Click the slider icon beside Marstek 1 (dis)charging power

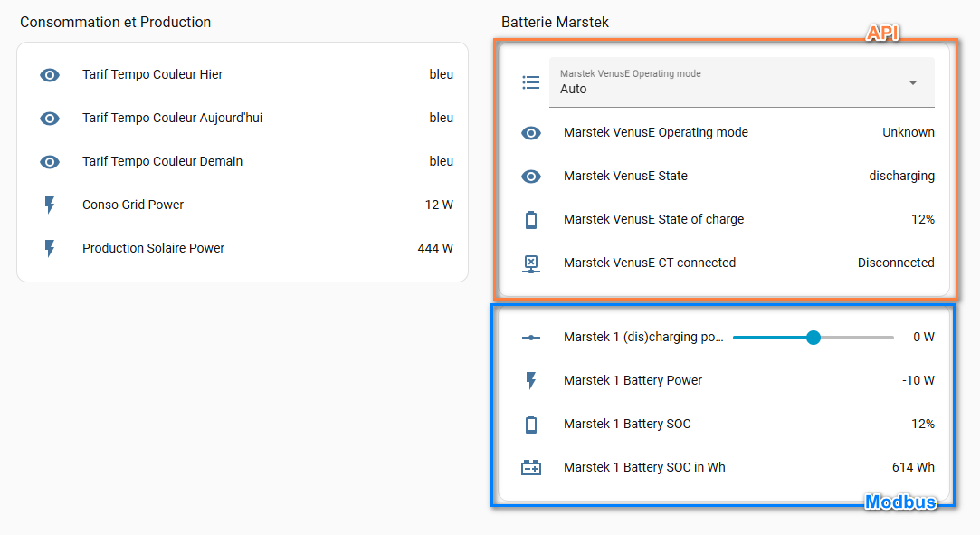pyautogui.click(x=531, y=338)
